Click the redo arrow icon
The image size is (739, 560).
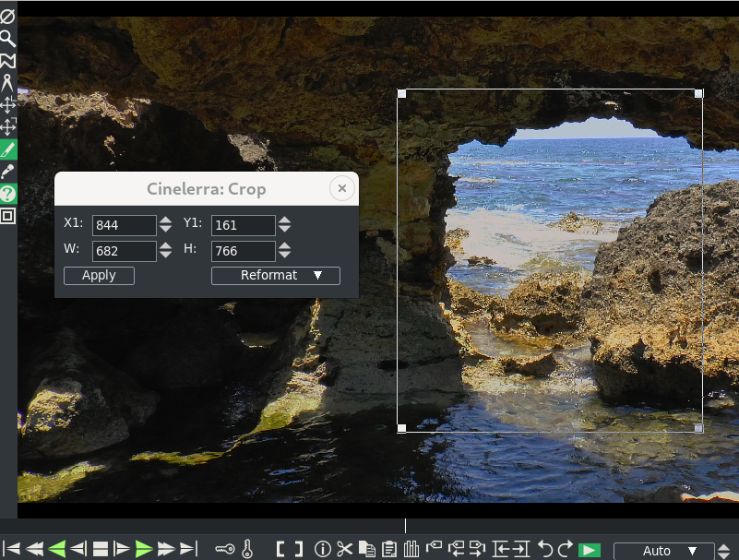tap(566, 550)
